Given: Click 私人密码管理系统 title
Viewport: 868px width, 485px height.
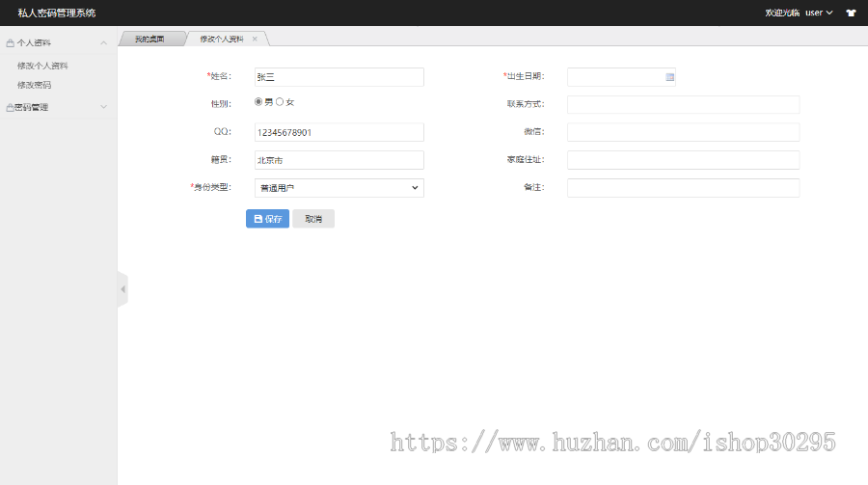Looking at the screenshot, I should 57,13.
